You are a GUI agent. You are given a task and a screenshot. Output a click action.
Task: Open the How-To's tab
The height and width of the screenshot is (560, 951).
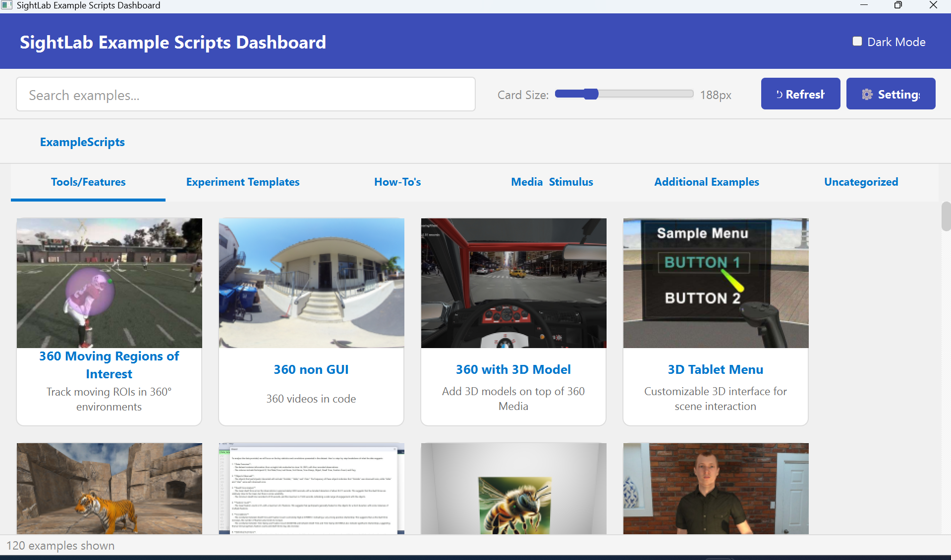pyautogui.click(x=397, y=182)
